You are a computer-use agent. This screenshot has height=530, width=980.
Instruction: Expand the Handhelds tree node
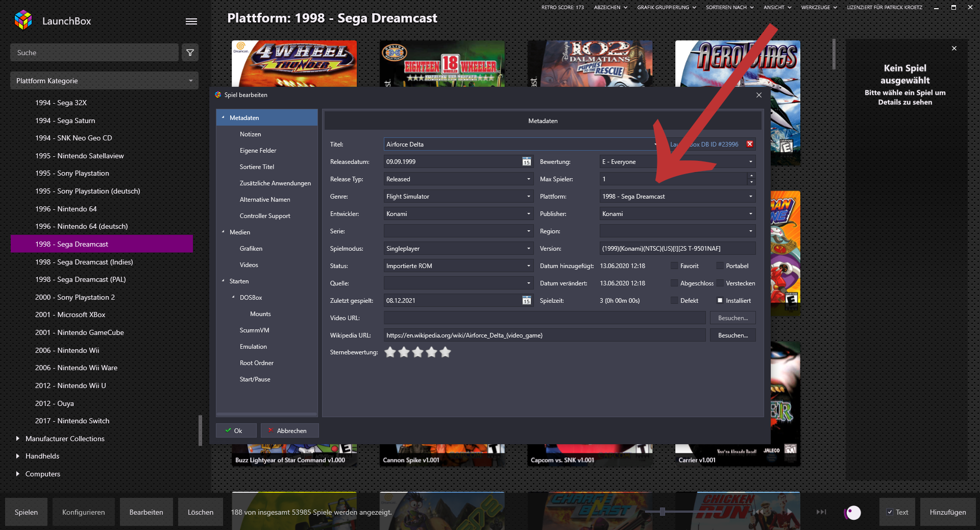tap(18, 456)
